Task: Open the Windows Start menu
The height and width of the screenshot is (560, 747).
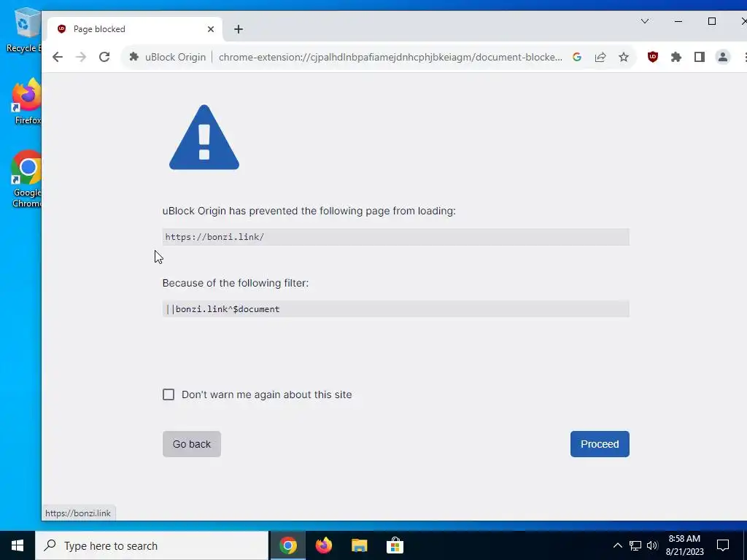Action: (18, 545)
